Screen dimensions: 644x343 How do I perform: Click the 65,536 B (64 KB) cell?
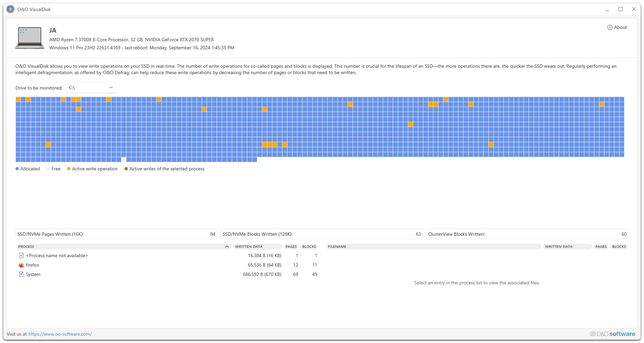(264, 265)
